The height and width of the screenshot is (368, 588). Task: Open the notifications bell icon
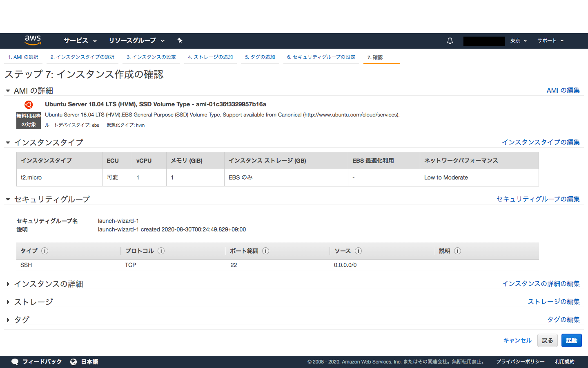click(x=450, y=41)
